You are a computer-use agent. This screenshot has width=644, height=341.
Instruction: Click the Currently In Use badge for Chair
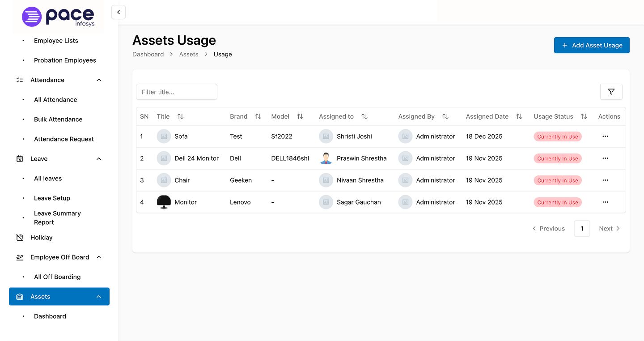558,180
